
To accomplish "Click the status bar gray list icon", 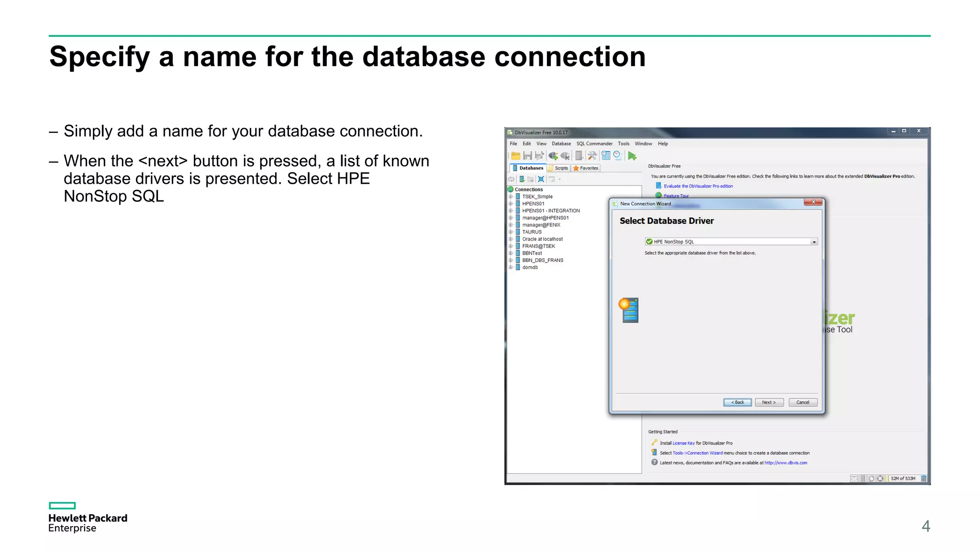I will point(863,478).
